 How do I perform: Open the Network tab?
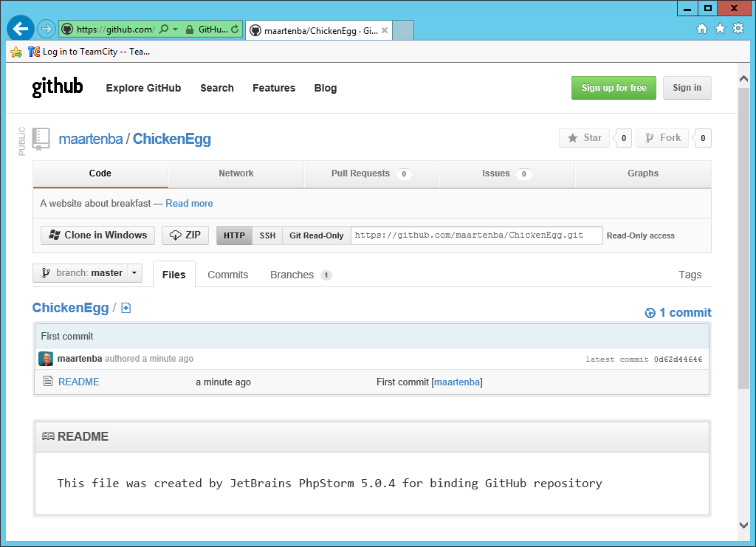pos(236,173)
